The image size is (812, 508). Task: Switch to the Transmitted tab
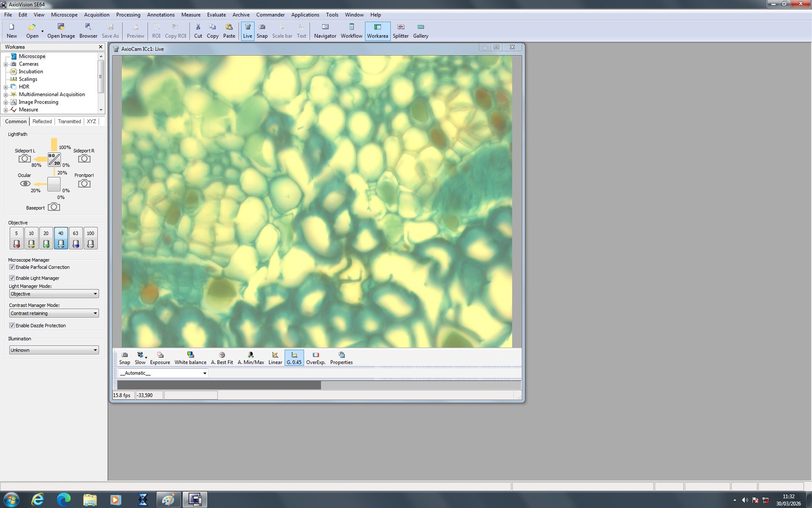69,121
